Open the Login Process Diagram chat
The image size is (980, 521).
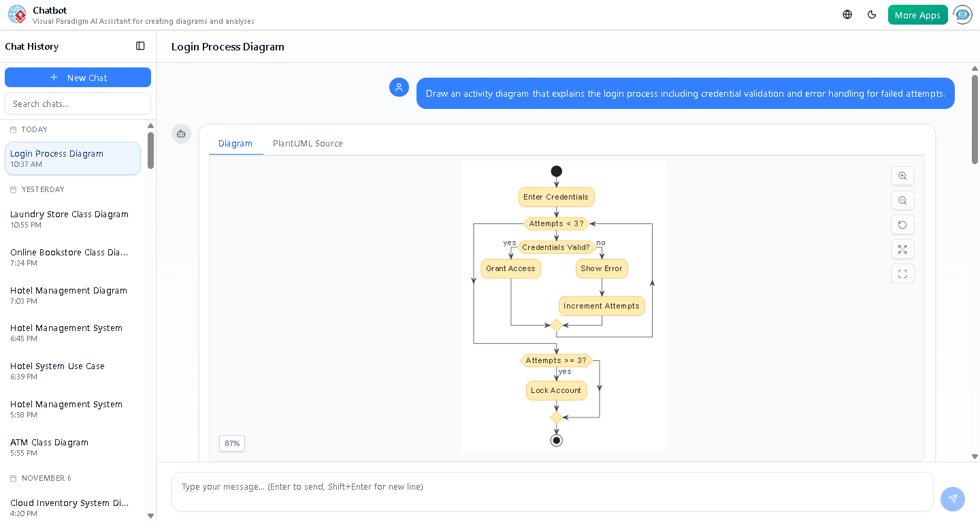pos(72,158)
